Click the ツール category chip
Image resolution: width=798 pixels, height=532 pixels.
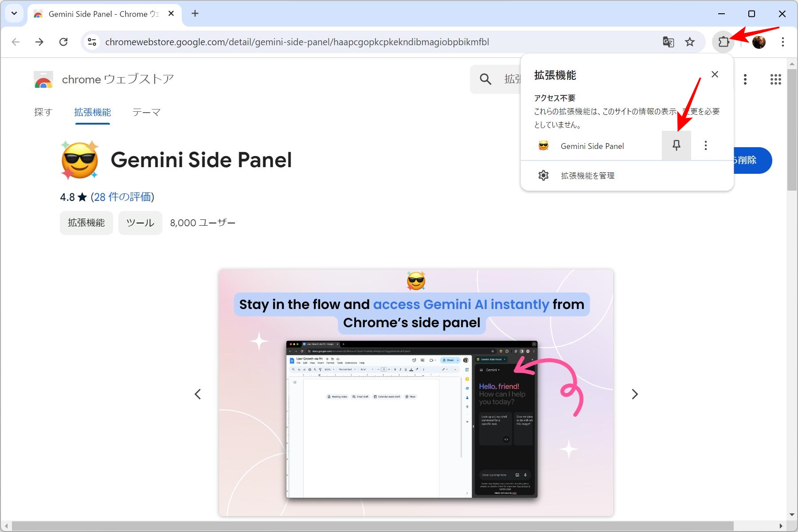coord(140,223)
